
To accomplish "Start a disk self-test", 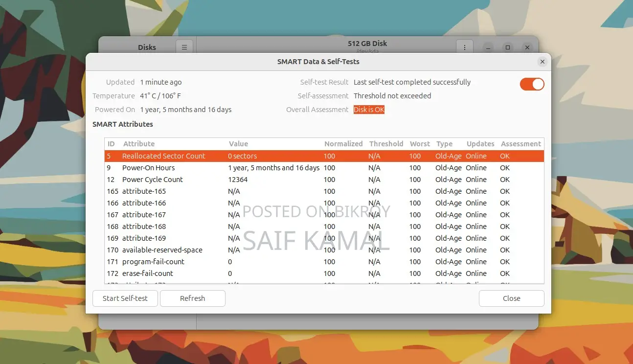I will [125, 298].
